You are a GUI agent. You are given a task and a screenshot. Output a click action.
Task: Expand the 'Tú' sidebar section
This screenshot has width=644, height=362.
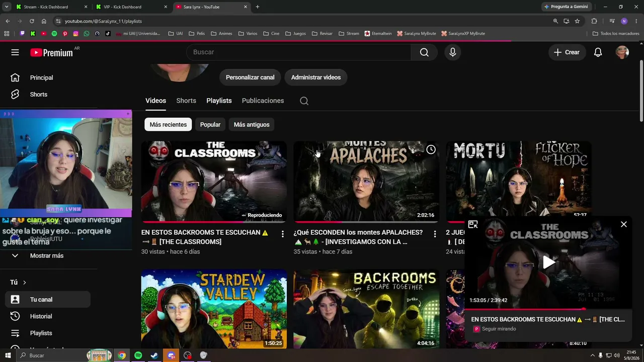point(18,283)
